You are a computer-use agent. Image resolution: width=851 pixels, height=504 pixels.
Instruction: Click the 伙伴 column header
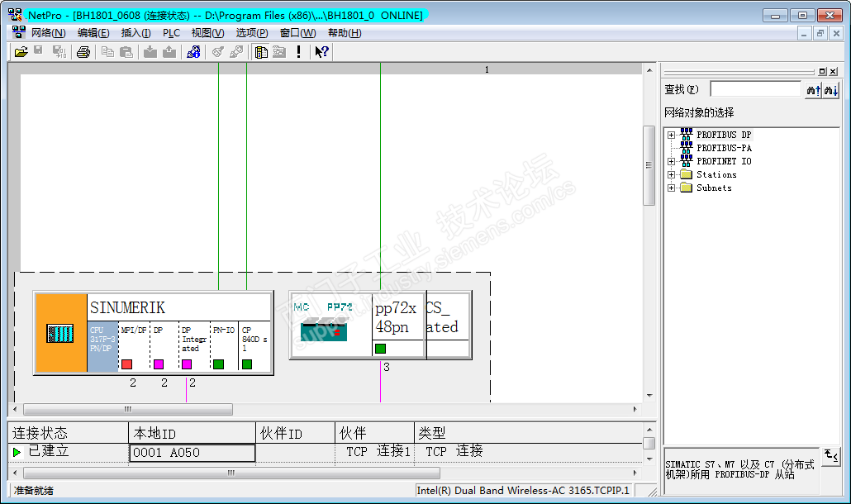point(374,433)
